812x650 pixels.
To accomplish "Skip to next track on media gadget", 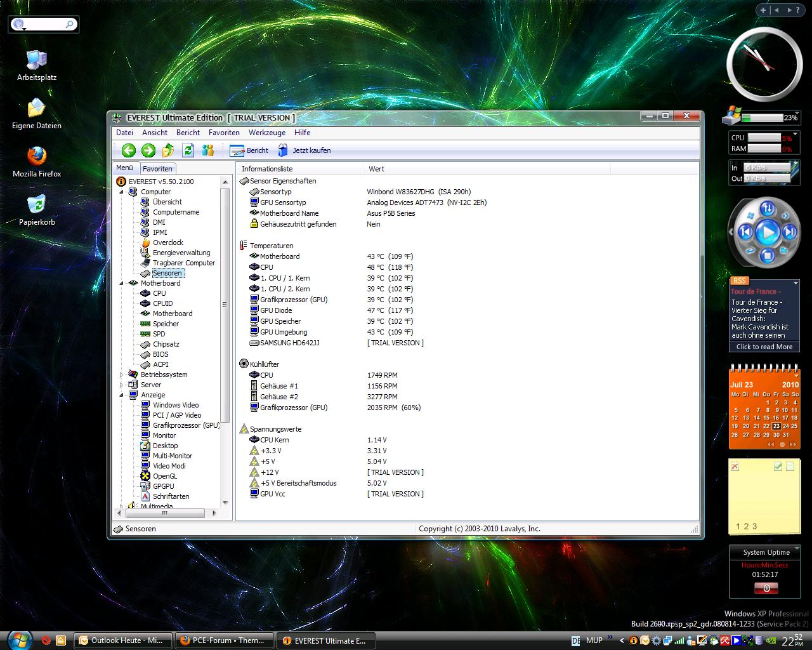I will (790, 232).
